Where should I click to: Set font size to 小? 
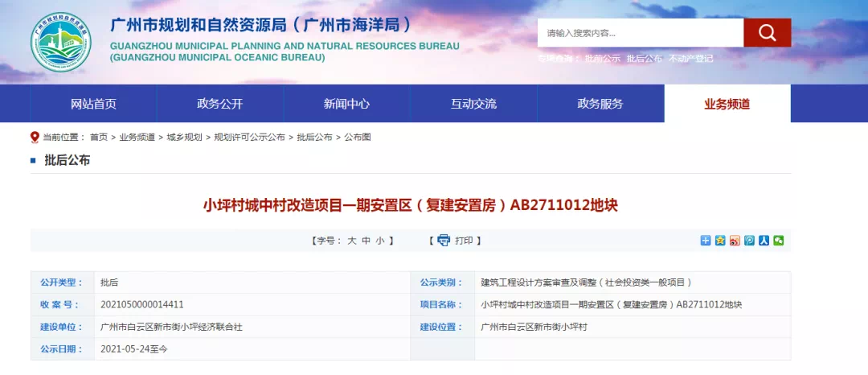click(x=379, y=241)
